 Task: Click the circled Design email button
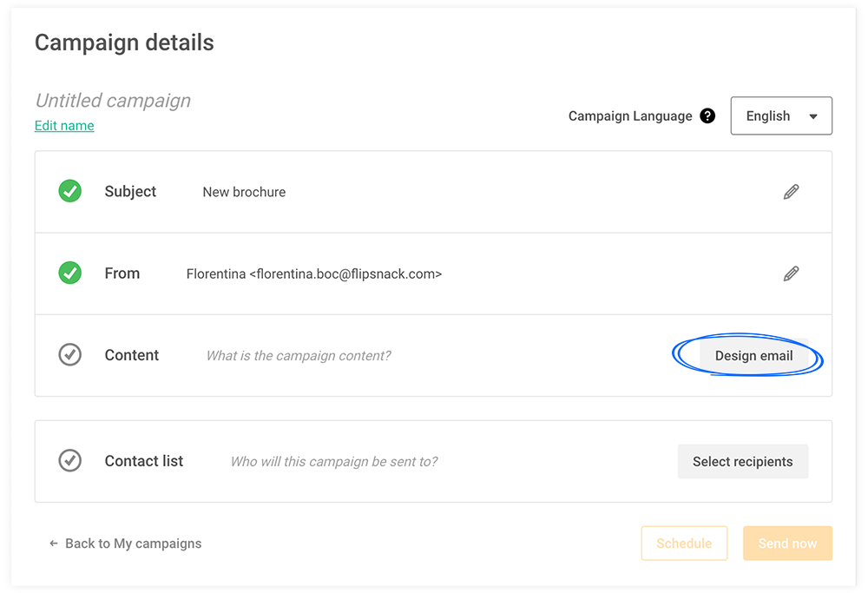[x=753, y=355]
